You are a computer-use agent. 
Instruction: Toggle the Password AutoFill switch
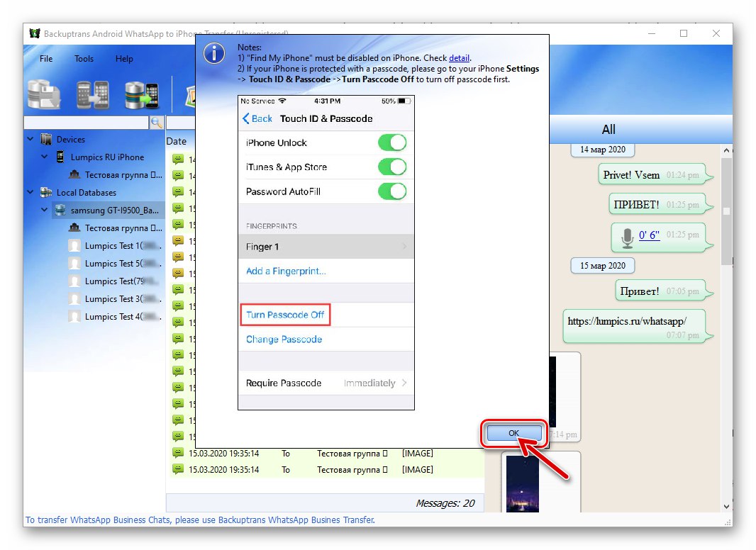click(392, 191)
